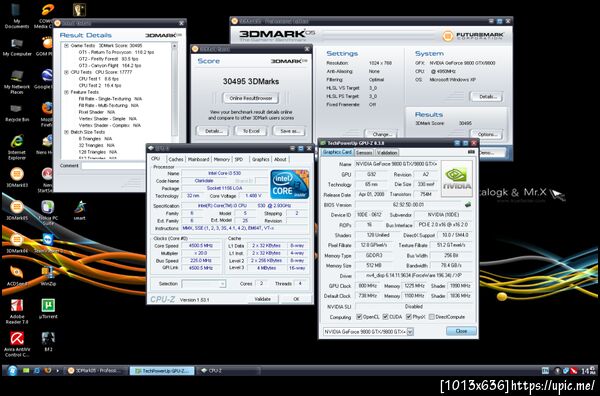This screenshot has width=600, height=396.
Task: Launch the 3DMark05 desktop shortcut
Action: click(x=16, y=211)
